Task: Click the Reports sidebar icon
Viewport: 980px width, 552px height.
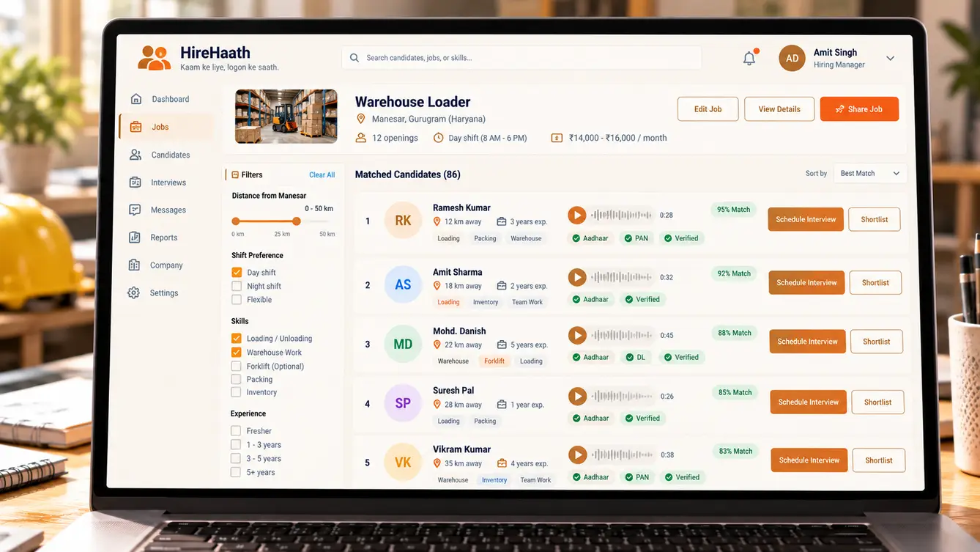Action: tap(135, 238)
